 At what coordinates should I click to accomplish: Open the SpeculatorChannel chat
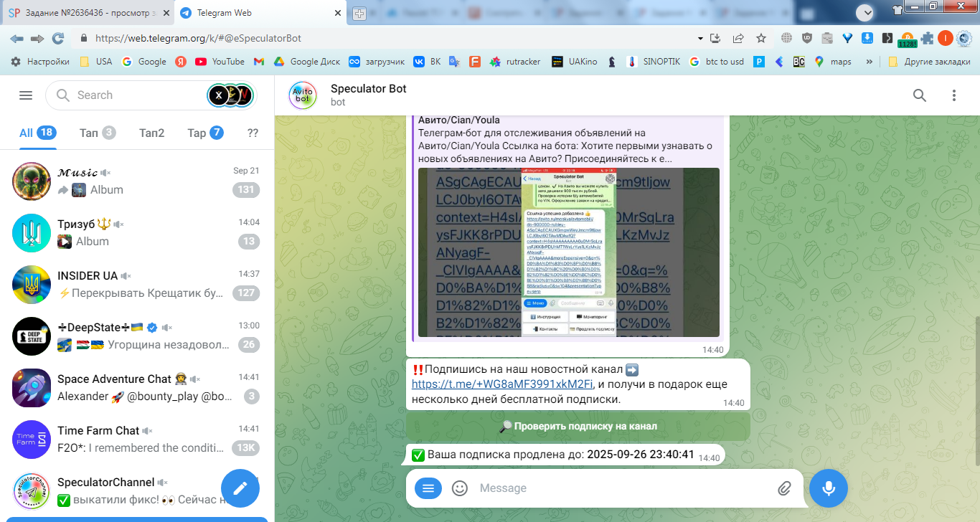pyautogui.click(x=137, y=490)
